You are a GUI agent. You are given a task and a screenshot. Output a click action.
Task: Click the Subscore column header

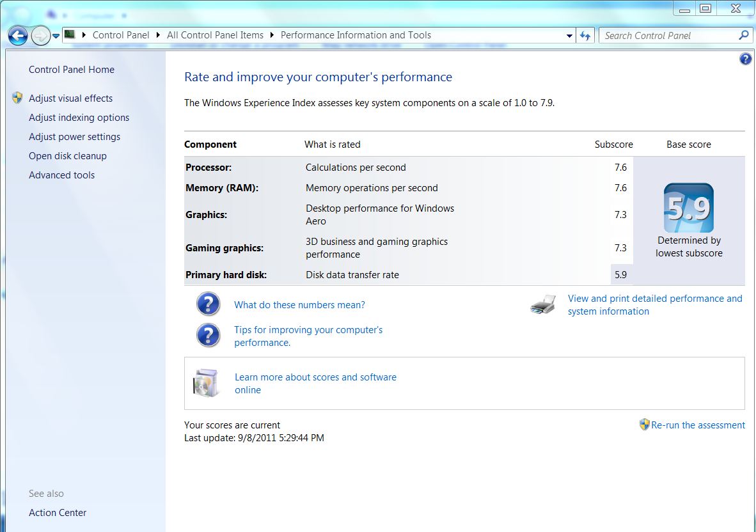point(614,145)
